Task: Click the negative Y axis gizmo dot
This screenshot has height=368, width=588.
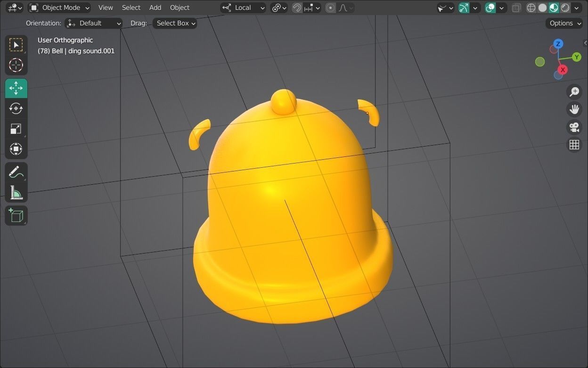Action: click(540, 62)
